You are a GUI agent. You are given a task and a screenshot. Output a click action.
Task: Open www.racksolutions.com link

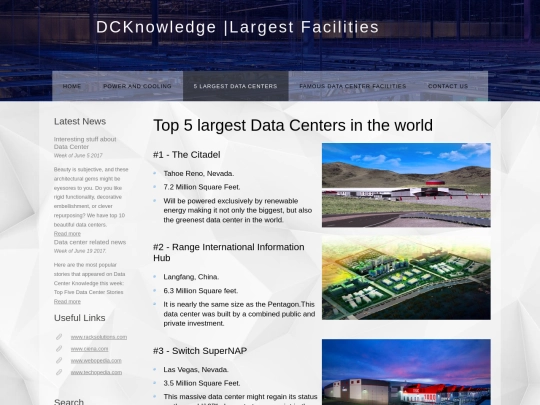(99, 337)
